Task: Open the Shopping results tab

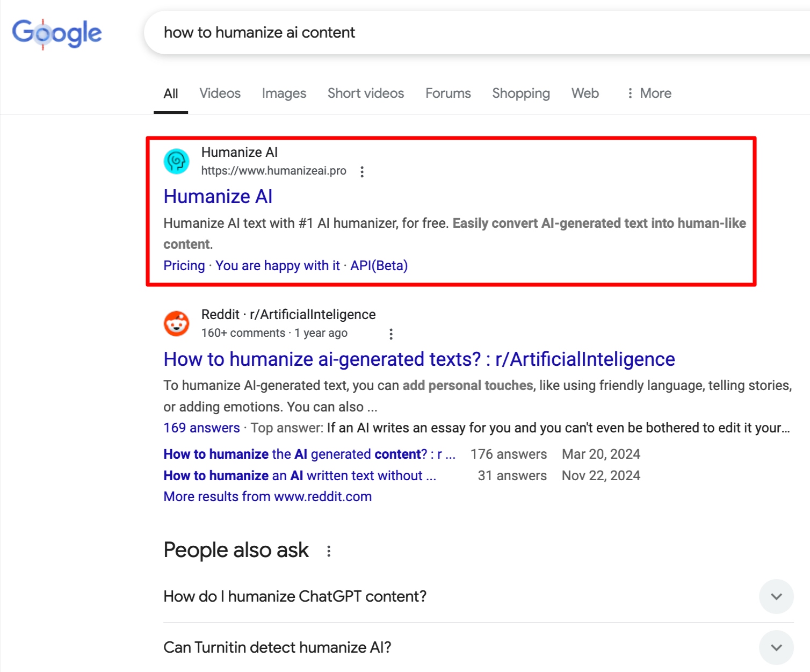Action: coord(520,93)
